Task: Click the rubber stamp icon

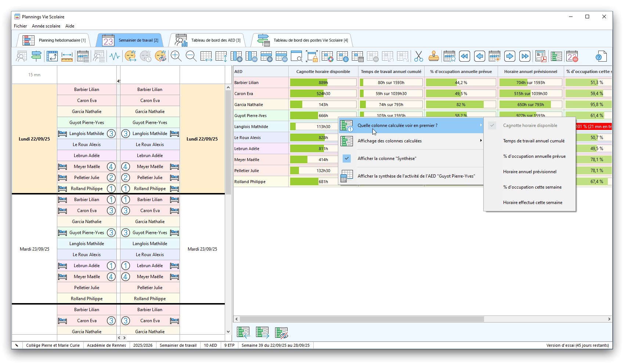Action: click(434, 57)
